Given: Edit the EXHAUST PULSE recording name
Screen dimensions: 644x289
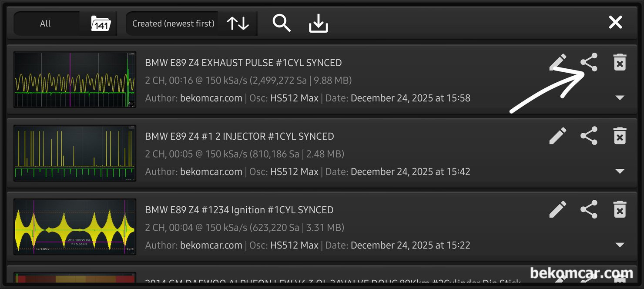Looking at the screenshot, I should [x=558, y=62].
